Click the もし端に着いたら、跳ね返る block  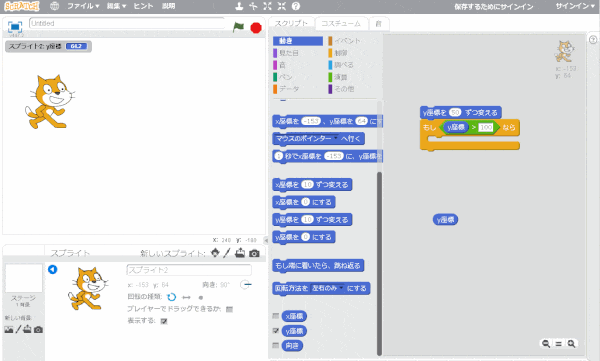[318, 265]
